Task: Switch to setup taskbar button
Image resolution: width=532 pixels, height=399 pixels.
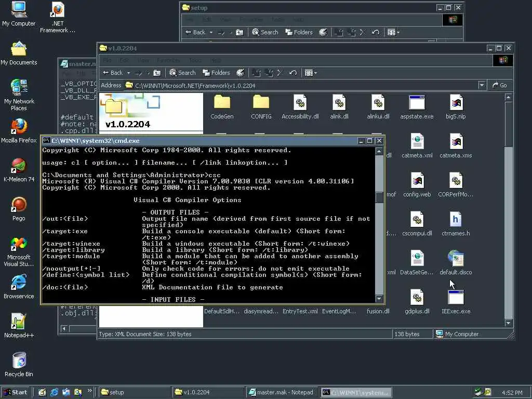Action: click(x=135, y=392)
